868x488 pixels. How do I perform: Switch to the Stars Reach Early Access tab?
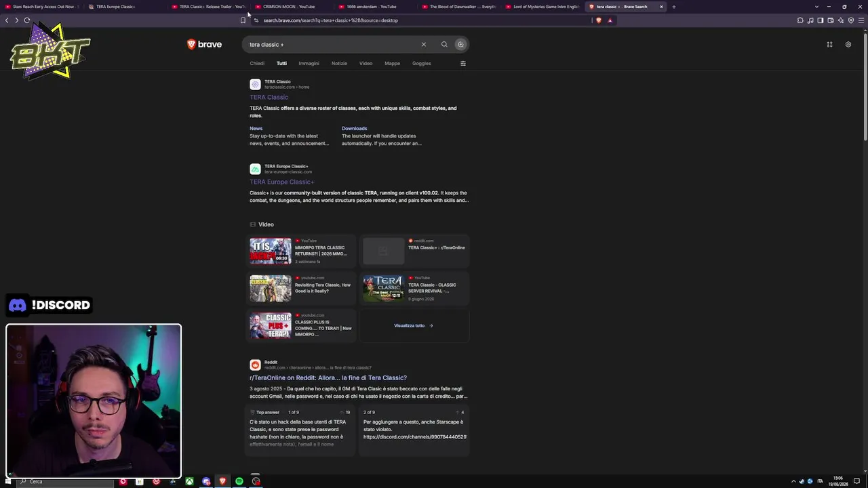(x=42, y=7)
